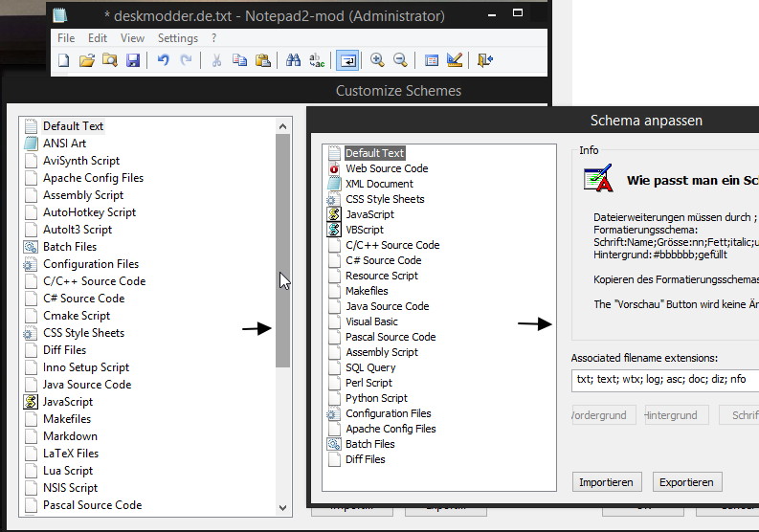Image resolution: width=759 pixels, height=532 pixels.
Task: Select AutoIt3 Script scheme
Action: pos(78,230)
